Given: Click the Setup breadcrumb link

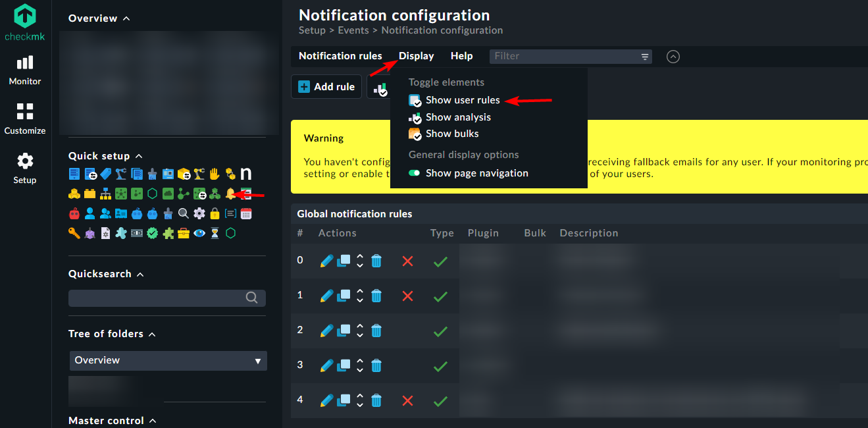Looking at the screenshot, I should [x=312, y=30].
